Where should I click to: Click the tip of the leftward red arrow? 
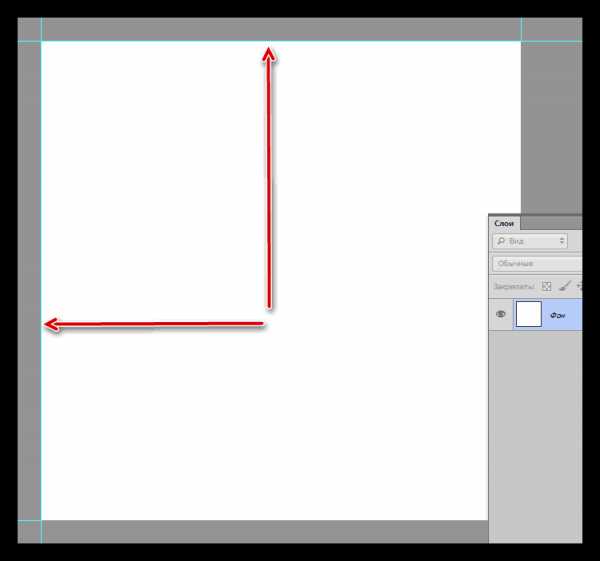tap(46, 325)
